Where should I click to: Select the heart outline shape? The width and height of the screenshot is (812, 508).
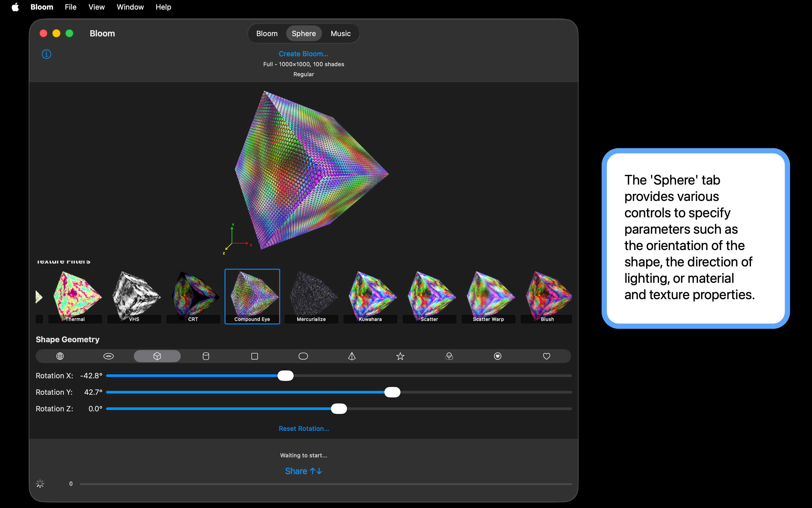point(547,356)
